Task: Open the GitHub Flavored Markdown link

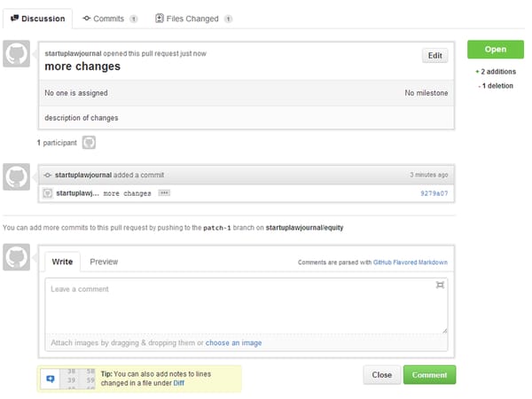Action: 410,263
